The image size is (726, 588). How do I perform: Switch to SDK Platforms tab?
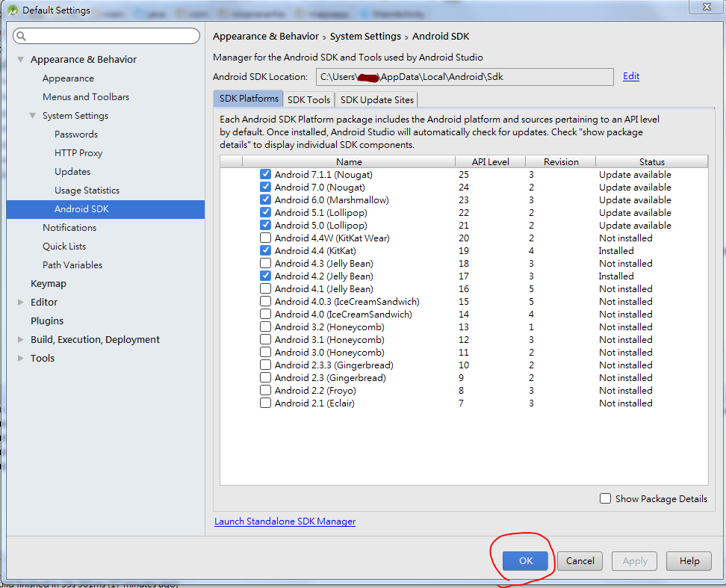coord(248,99)
